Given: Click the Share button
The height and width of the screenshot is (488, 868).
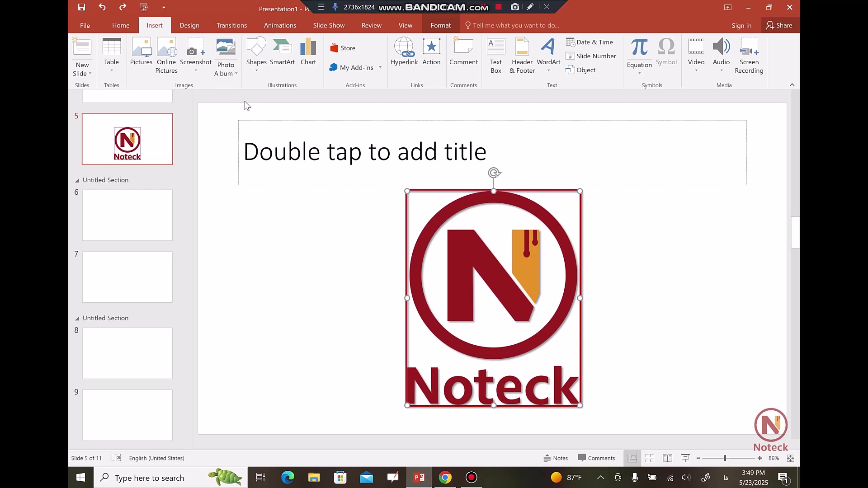Looking at the screenshot, I should pos(779,25).
